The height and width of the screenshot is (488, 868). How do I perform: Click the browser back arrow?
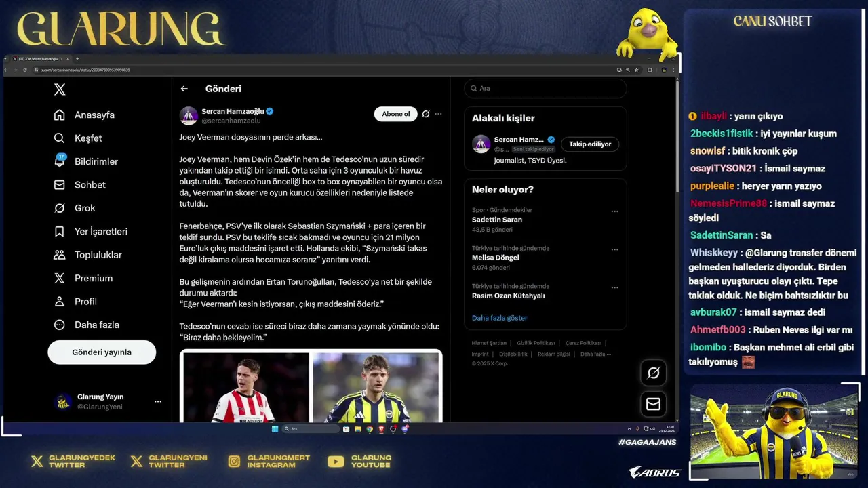pyautogui.click(x=6, y=70)
